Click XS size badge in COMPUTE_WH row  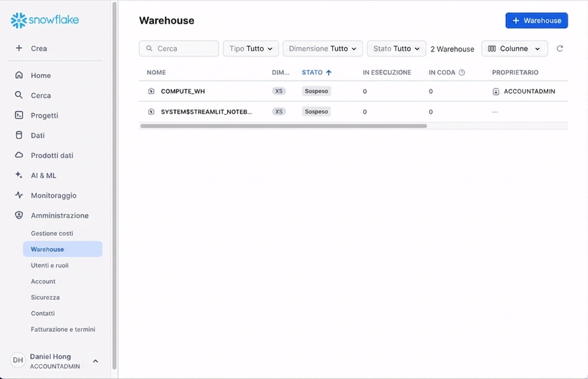tap(279, 91)
